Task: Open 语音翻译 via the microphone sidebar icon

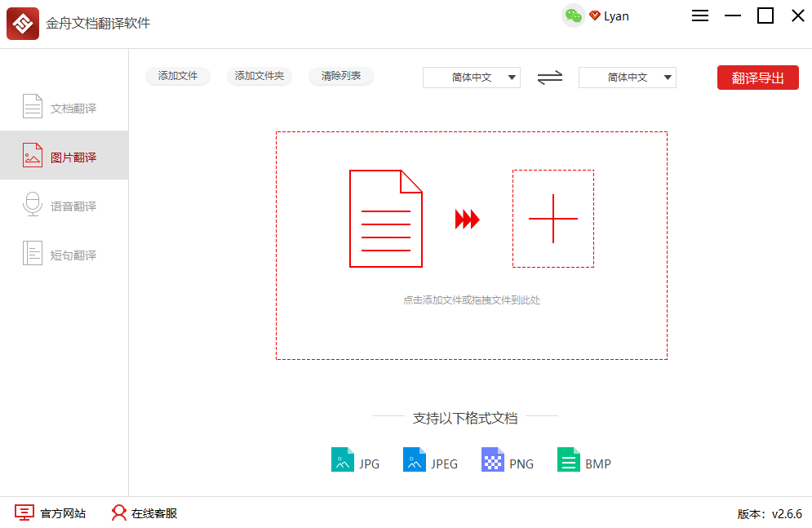Action: click(32, 205)
